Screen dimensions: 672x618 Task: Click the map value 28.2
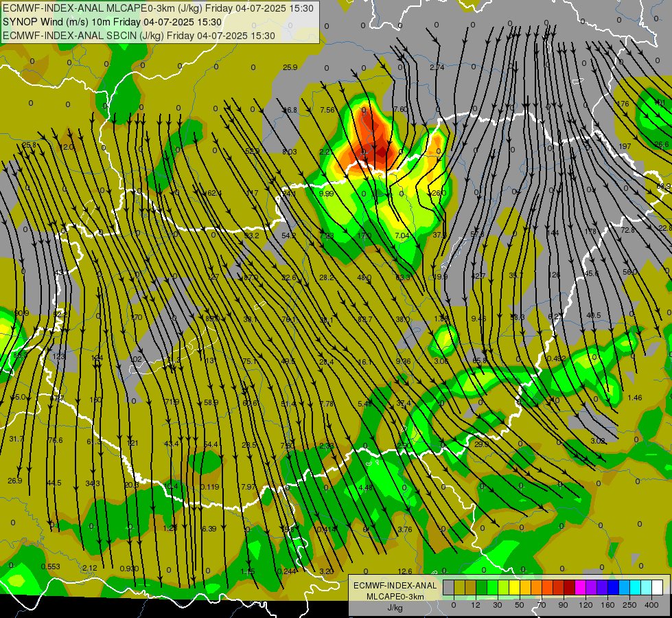[327, 277]
